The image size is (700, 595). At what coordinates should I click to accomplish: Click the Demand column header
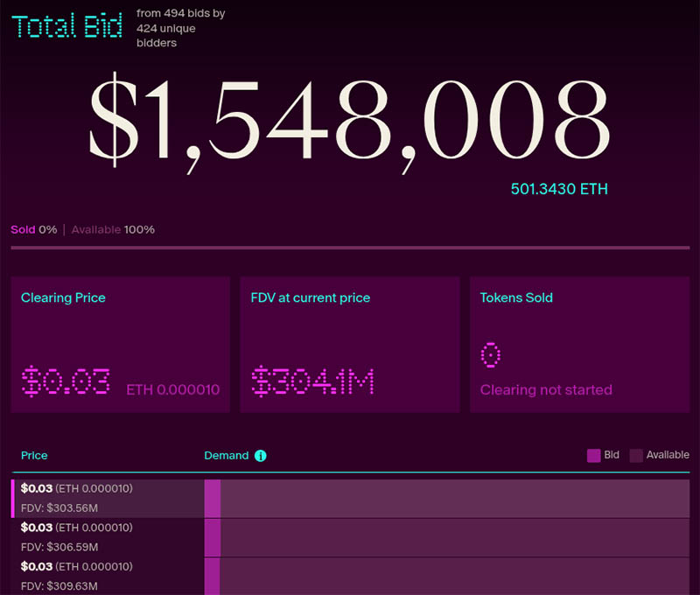(226, 456)
